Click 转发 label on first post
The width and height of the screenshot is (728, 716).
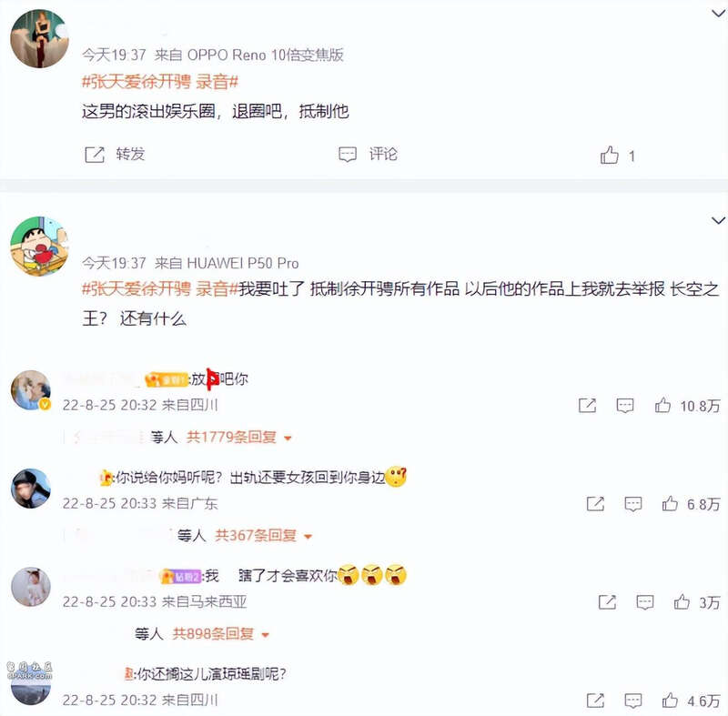130,154
